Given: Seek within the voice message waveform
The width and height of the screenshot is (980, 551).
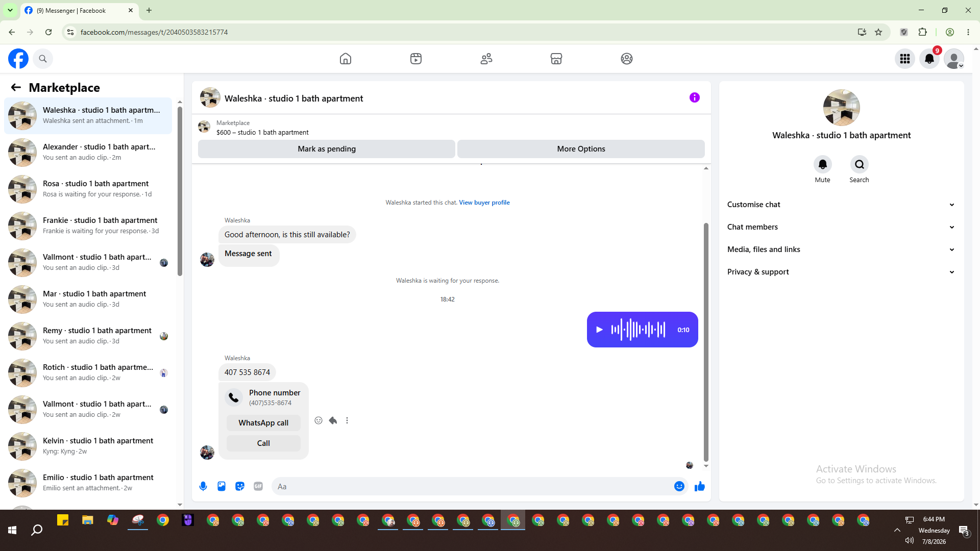Looking at the screenshot, I should point(639,330).
